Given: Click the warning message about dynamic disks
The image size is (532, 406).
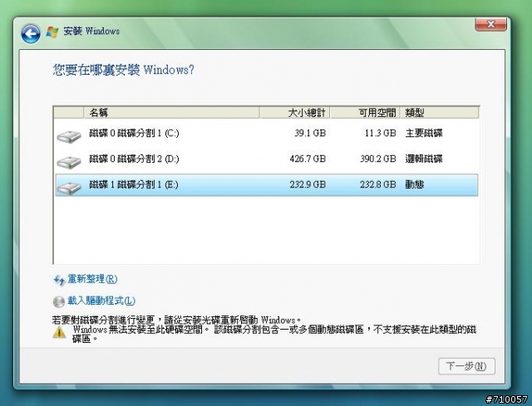Looking at the screenshot, I should 274,334.
